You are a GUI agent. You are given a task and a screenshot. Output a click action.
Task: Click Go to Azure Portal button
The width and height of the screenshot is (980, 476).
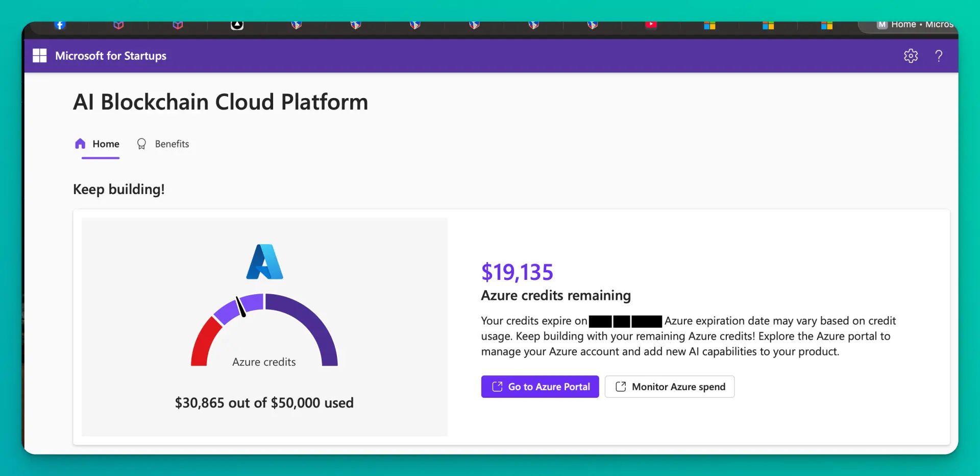(x=540, y=387)
